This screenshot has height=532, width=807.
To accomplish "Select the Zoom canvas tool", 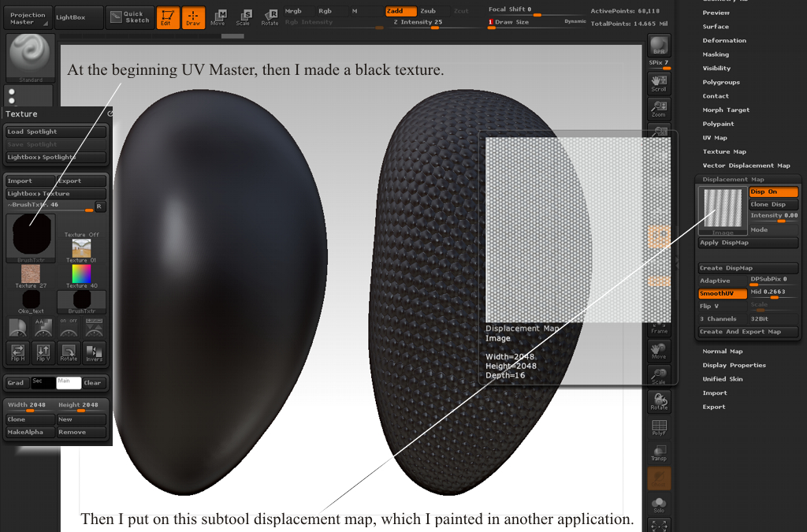I will 659,109.
